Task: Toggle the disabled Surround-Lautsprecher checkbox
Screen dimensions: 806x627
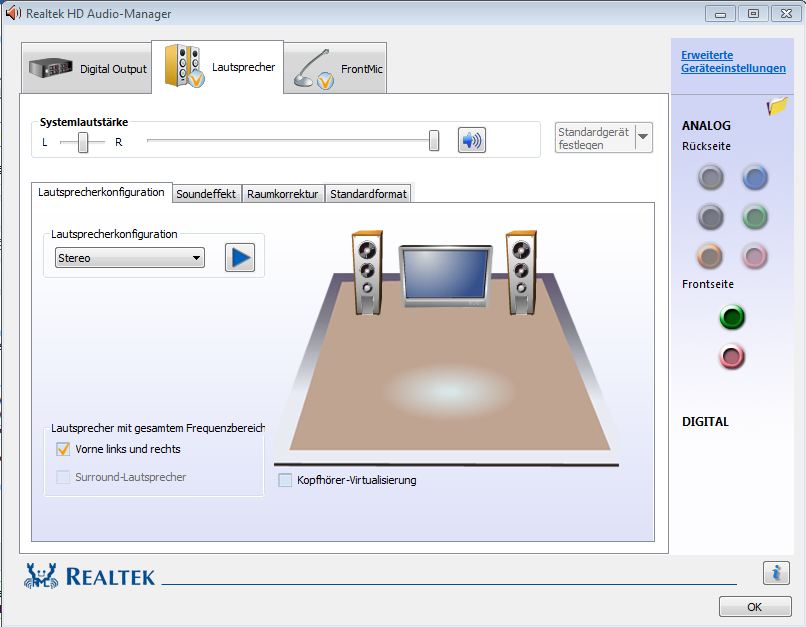Action: coord(63,477)
